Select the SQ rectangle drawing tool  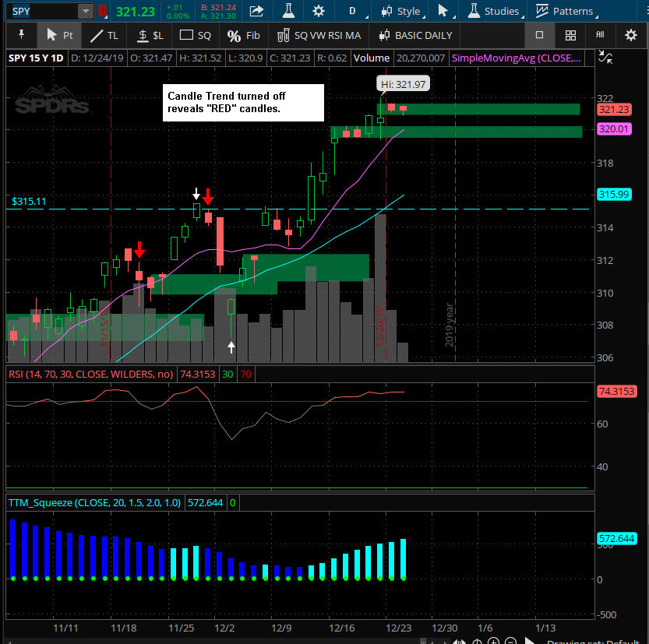[196, 35]
